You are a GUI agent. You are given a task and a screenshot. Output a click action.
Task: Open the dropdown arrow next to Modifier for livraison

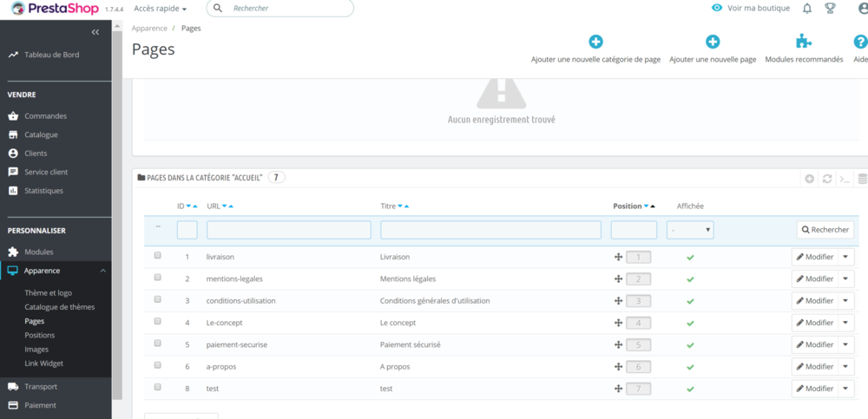point(846,257)
